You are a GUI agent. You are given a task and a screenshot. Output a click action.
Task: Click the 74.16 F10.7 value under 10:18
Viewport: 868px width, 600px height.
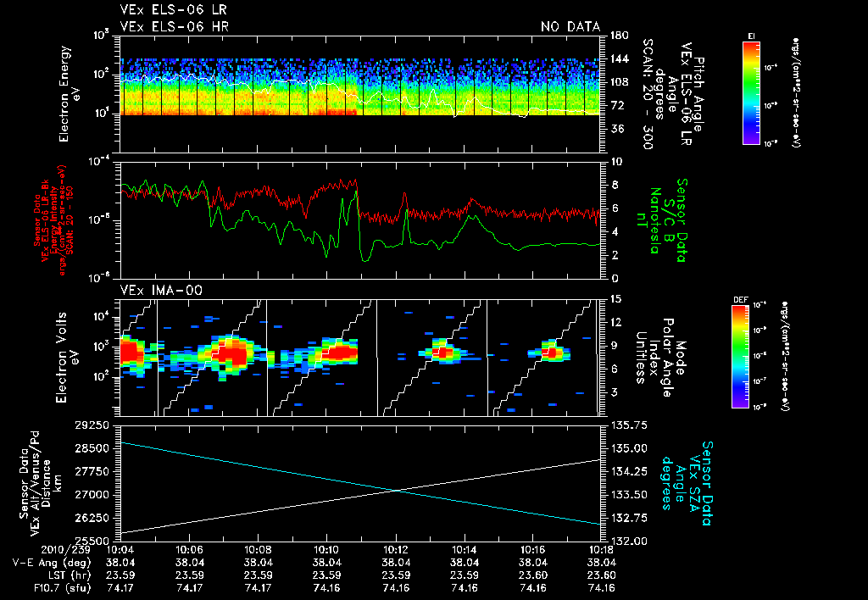(x=602, y=588)
